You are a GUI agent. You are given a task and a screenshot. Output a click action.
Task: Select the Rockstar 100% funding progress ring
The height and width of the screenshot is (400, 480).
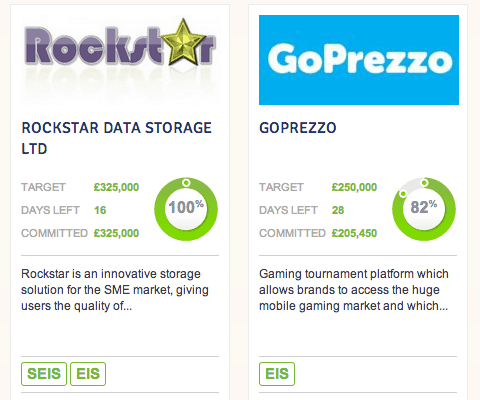(x=186, y=209)
